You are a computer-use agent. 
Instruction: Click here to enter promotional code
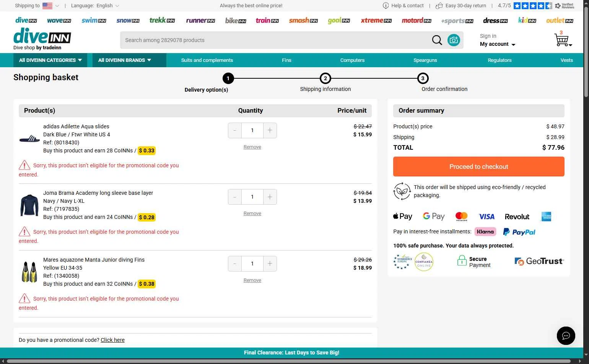[112, 340]
